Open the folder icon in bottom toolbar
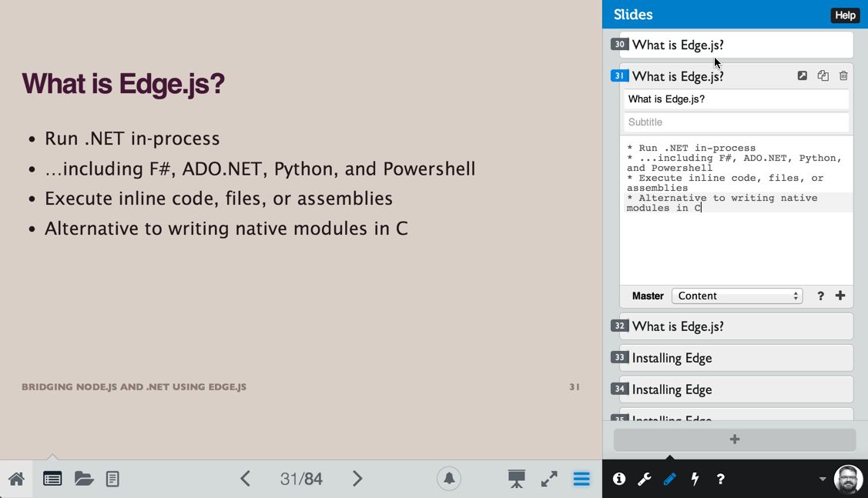Screen dimensions: 868x498 84,479
